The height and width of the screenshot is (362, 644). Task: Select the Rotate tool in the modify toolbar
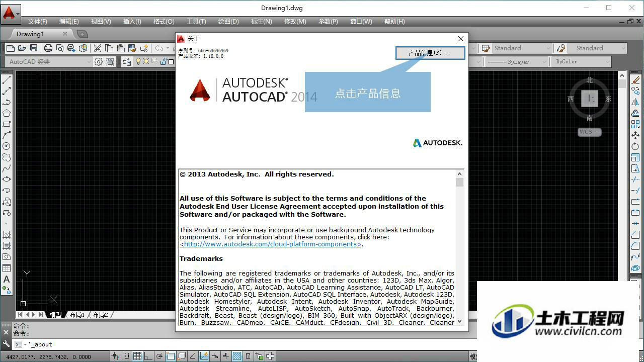click(635, 146)
